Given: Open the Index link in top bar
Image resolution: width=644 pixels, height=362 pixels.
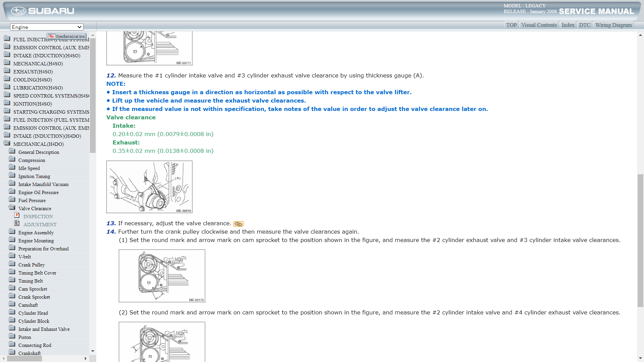Looking at the screenshot, I should 568,25.
